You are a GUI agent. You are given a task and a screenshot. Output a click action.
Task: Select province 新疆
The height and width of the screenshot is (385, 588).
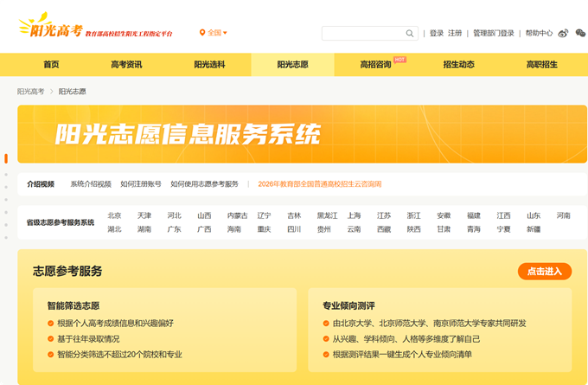(x=534, y=229)
